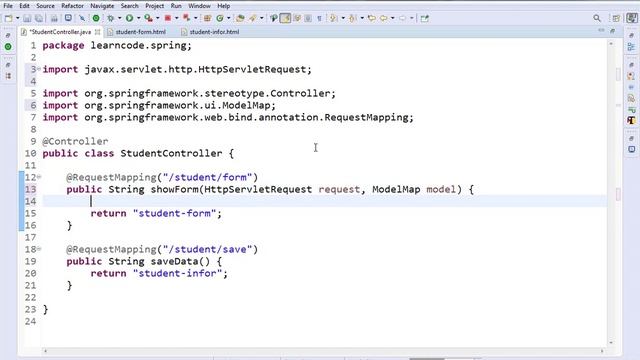The width and height of the screenshot is (640, 360).
Task: Open the Window menu
Action: pyautogui.click(x=199, y=6)
